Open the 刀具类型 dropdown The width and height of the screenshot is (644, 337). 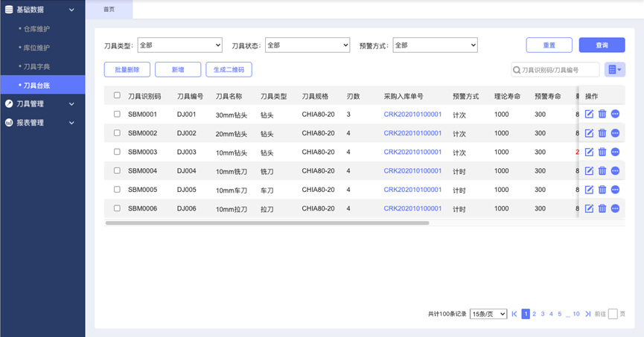click(180, 45)
